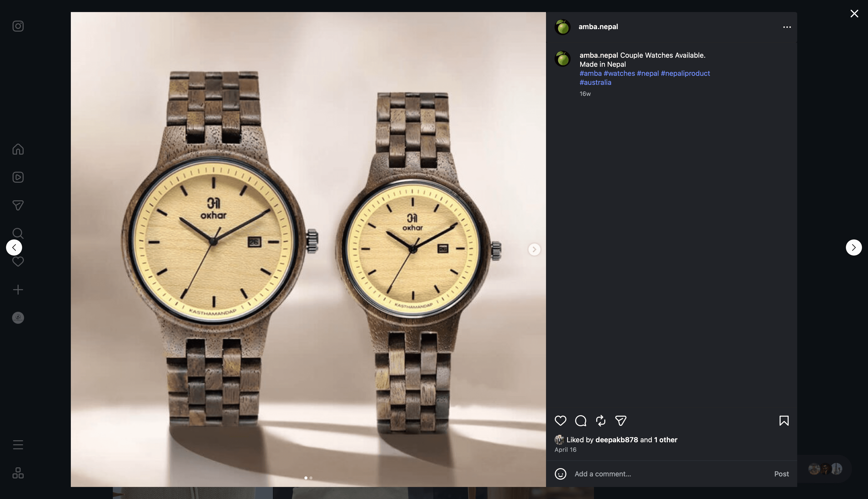Open amba.nepal caption username link

click(x=599, y=55)
